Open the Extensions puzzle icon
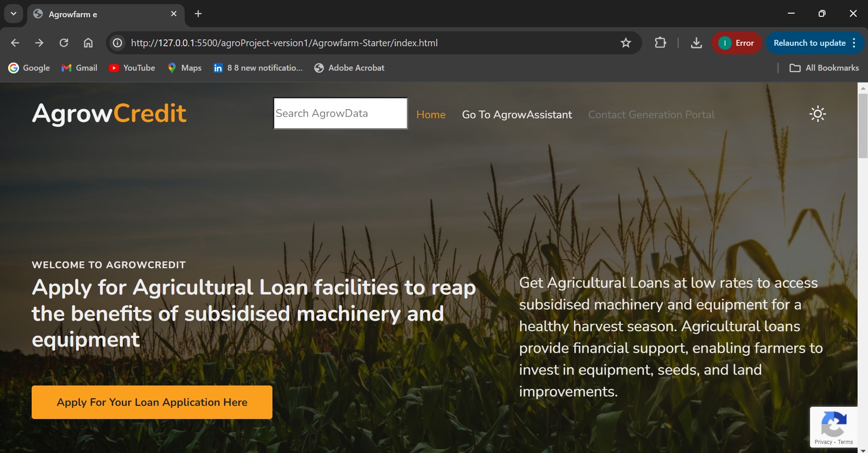 660,43
